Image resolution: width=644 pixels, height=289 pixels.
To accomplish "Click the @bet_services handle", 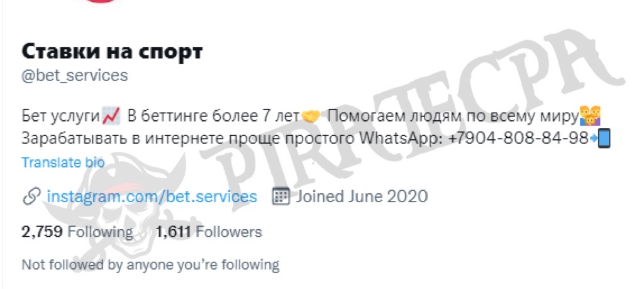I will click(x=75, y=76).
